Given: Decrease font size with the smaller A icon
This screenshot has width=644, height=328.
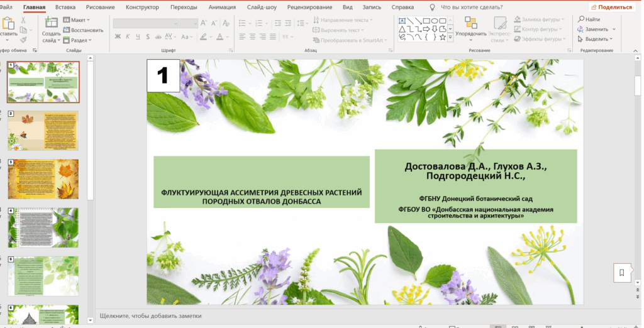Looking at the screenshot, I should point(214,23).
